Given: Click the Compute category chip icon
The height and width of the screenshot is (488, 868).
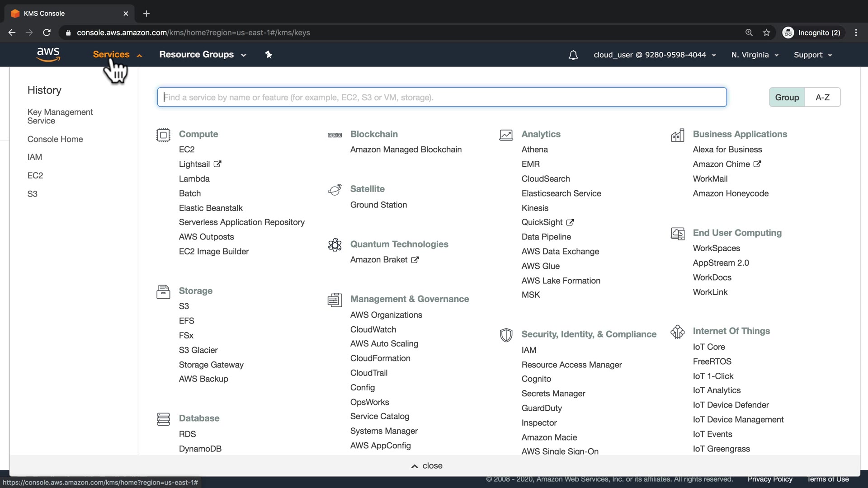Looking at the screenshot, I should 163,135.
